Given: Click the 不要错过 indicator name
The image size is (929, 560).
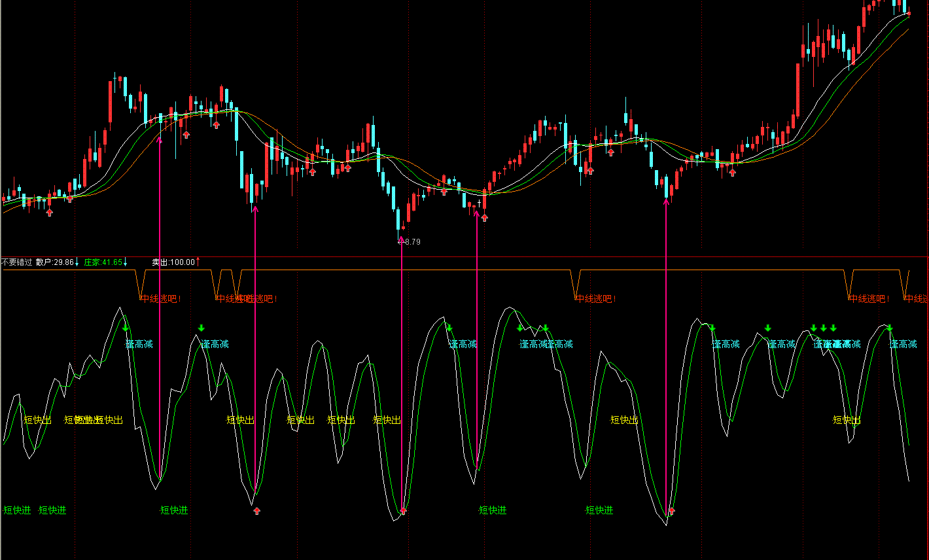Looking at the screenshot, I should coord(17,262).
